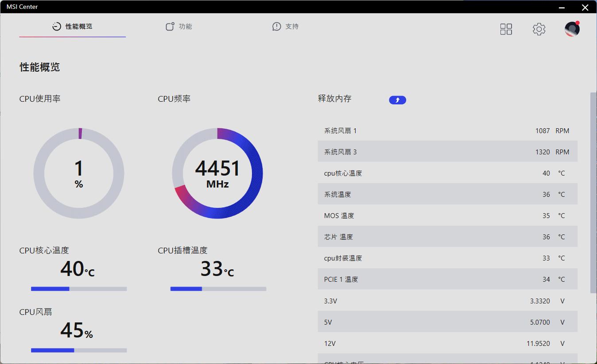
Task: Select the 性能概览 tab
Action: pos(78,26)
